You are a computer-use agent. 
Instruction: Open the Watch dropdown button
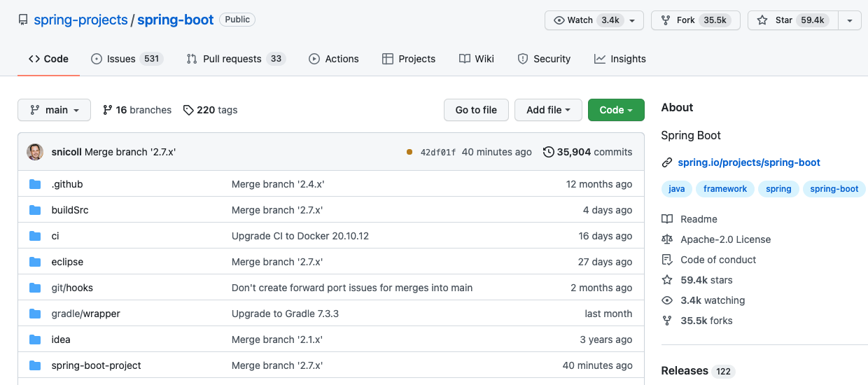(x=594, y=20)
